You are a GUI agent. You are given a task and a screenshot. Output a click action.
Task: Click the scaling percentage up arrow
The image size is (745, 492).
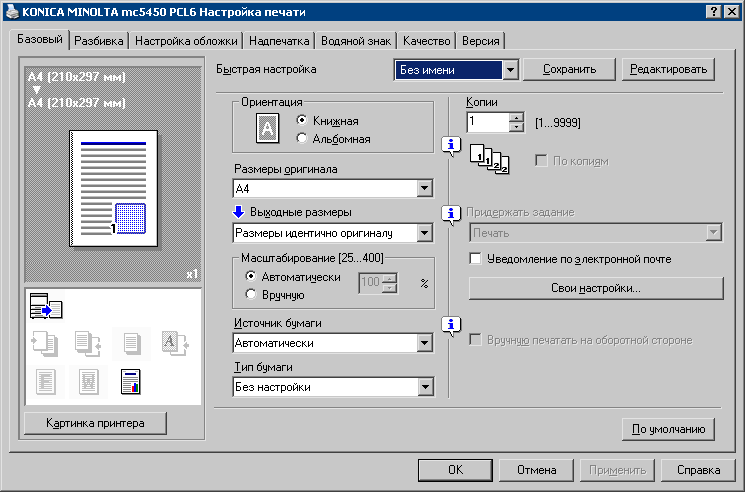coord(390,278)
